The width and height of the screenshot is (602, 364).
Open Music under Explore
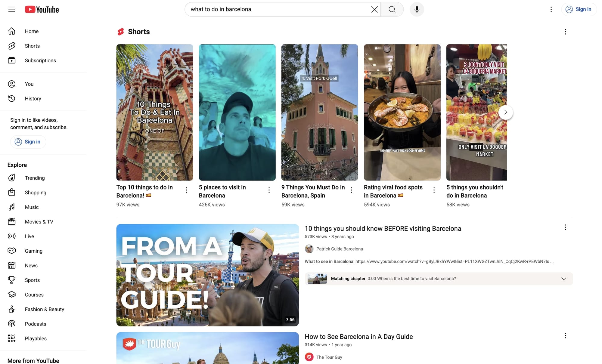click(32, 207)
